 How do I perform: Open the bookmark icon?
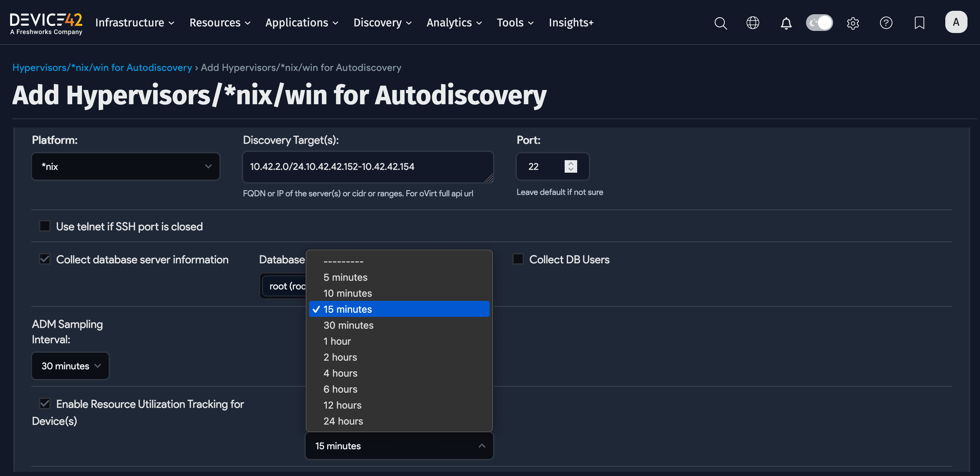click(x=919, y=23)
